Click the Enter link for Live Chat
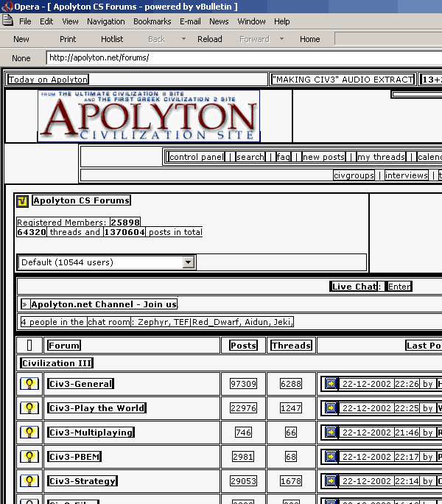The image size is (442, 504). point(399,287)
